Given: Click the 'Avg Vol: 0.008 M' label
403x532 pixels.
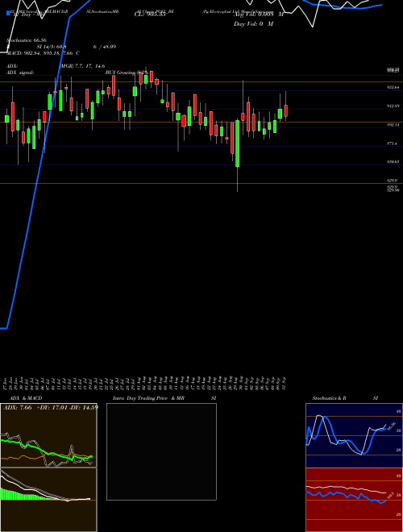Looking at the screenshot, I should click(258, 15).
